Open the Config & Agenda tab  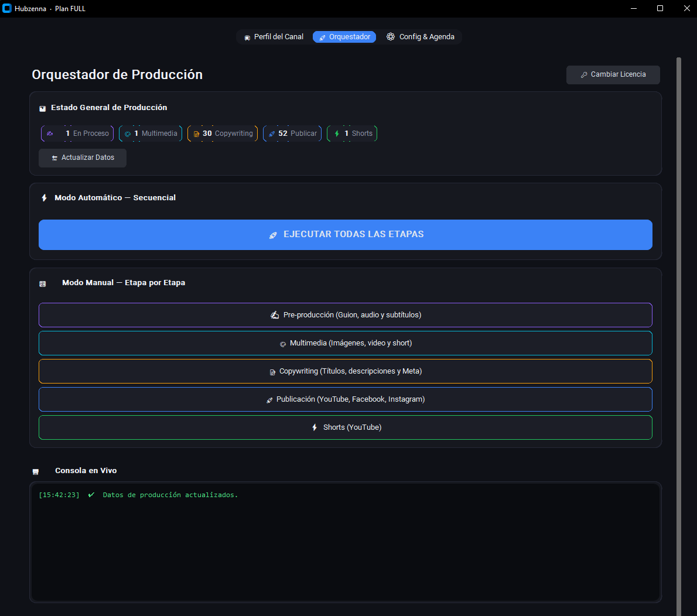[420, 37]
